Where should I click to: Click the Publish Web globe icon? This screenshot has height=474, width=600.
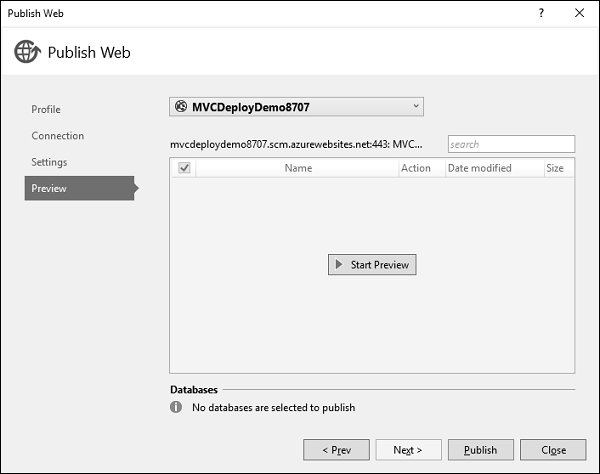(x=27, y=52)
